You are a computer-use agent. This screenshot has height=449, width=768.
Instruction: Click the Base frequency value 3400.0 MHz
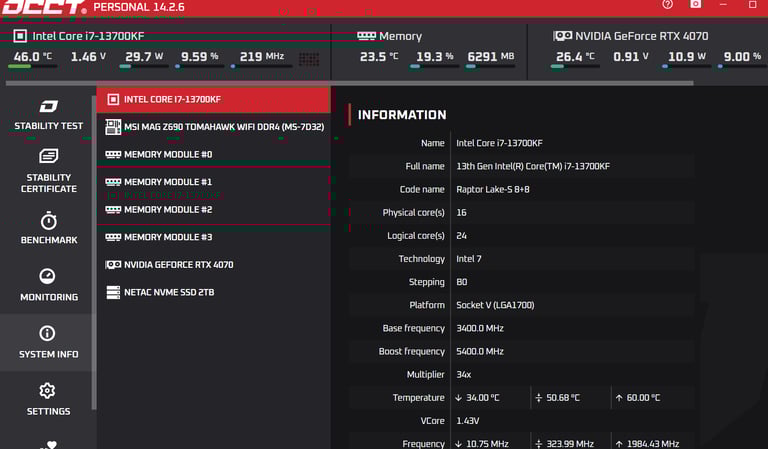tap(480, 328)
